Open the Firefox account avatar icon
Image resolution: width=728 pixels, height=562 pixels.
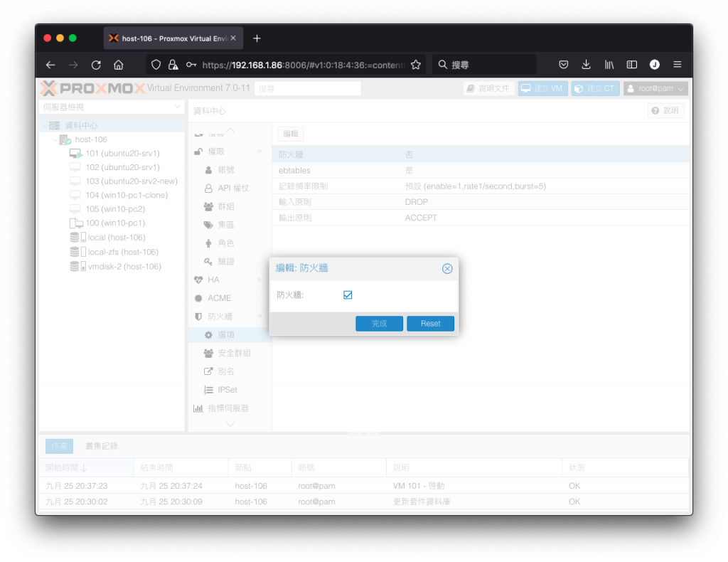point(654,65)
